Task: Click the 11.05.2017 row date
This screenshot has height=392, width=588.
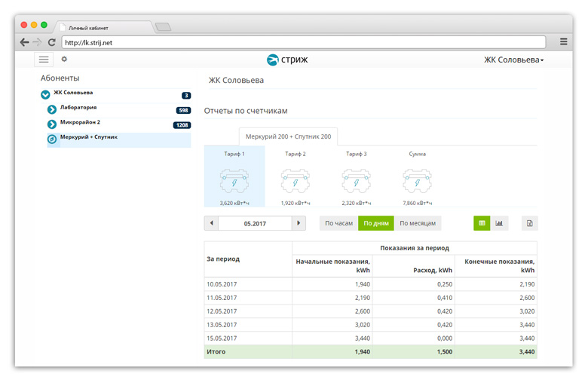Action: click(x=222, y=298)
